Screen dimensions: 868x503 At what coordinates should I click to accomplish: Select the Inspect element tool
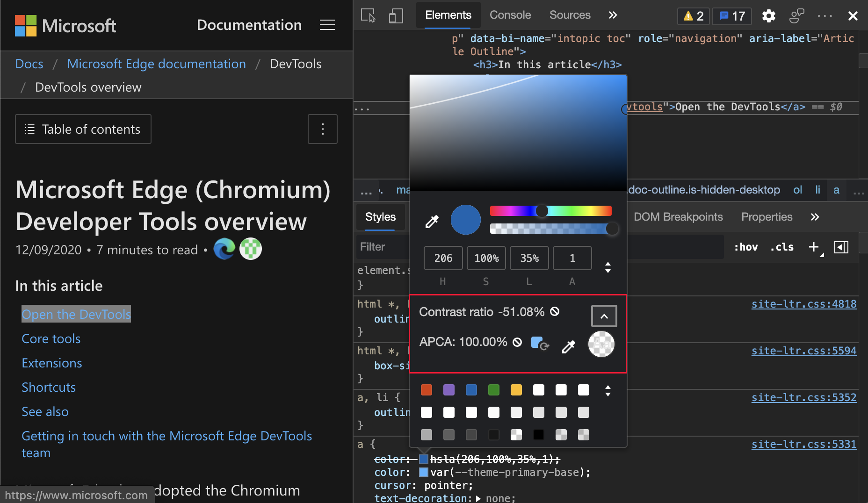pos(367,15)
